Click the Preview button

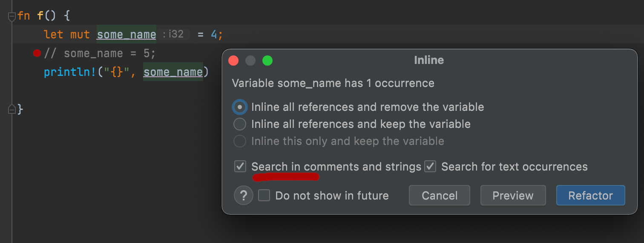513,196
